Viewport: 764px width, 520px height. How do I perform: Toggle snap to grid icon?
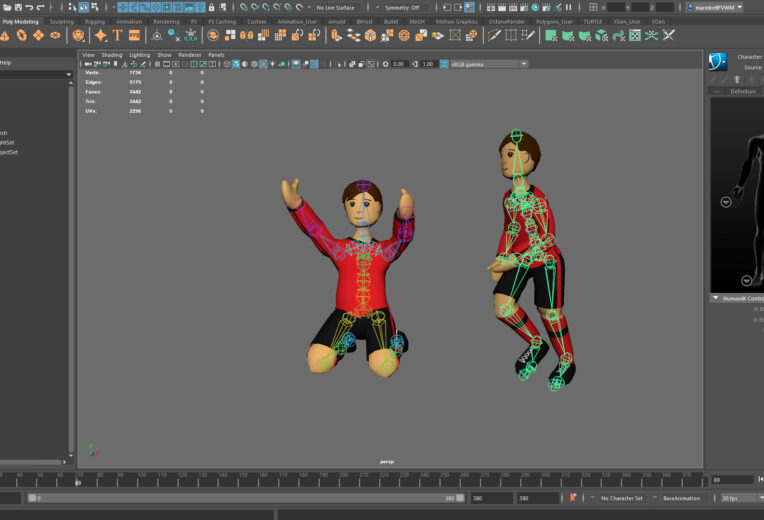(243, 7)
